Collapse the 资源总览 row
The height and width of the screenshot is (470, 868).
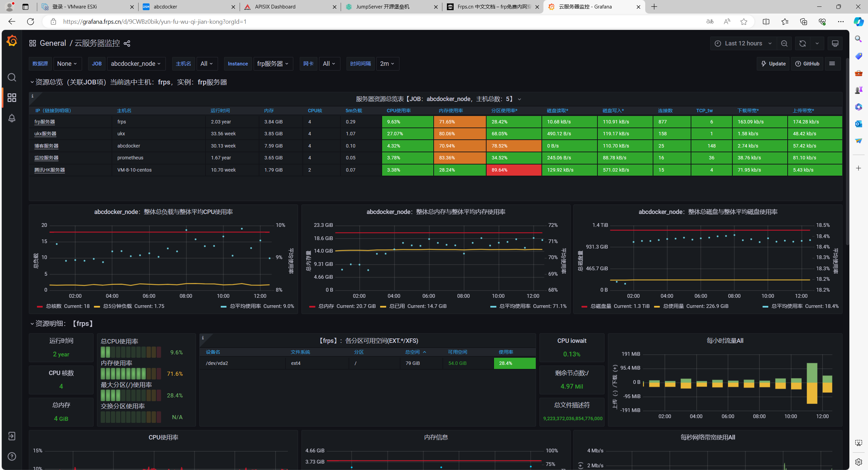[x=32, y=82]
